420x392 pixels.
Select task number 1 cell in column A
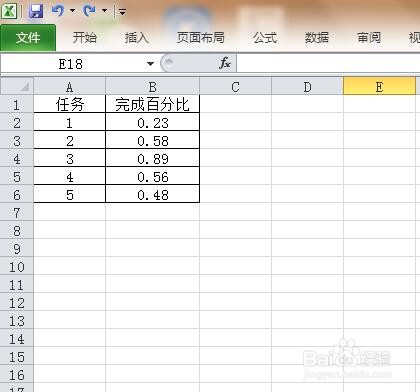69,122
